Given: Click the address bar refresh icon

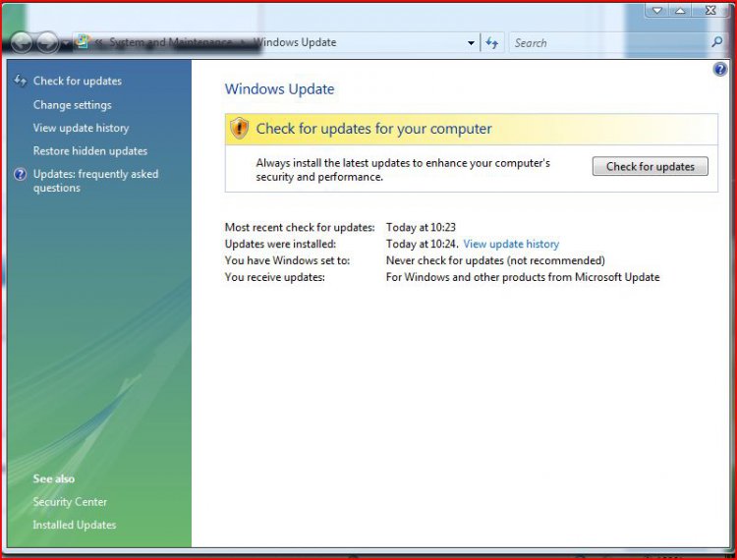Looking at the screenshot, I should (492, 43).
